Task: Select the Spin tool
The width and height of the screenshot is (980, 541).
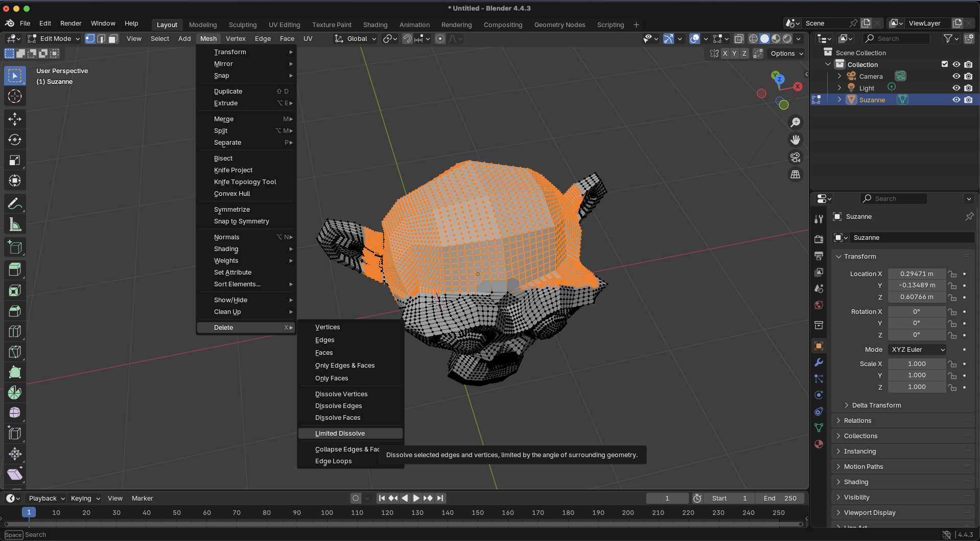Action: click(x=15, y=393)
